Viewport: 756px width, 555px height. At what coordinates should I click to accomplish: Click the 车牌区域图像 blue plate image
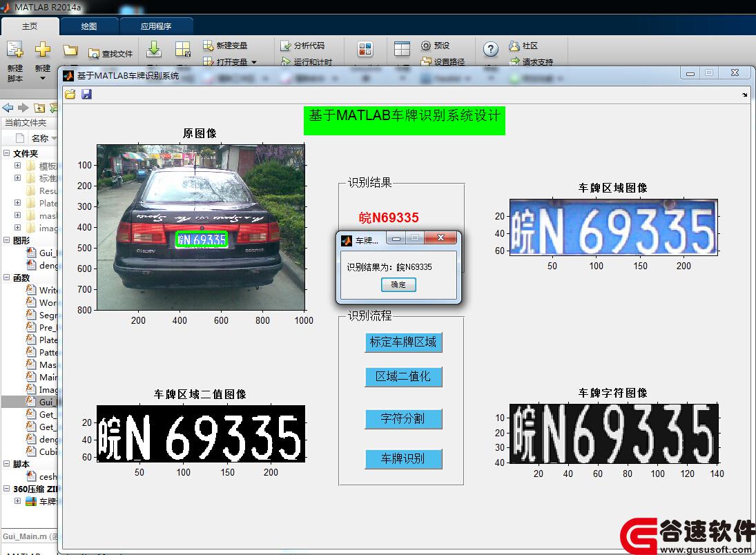(x=614, y=228)
